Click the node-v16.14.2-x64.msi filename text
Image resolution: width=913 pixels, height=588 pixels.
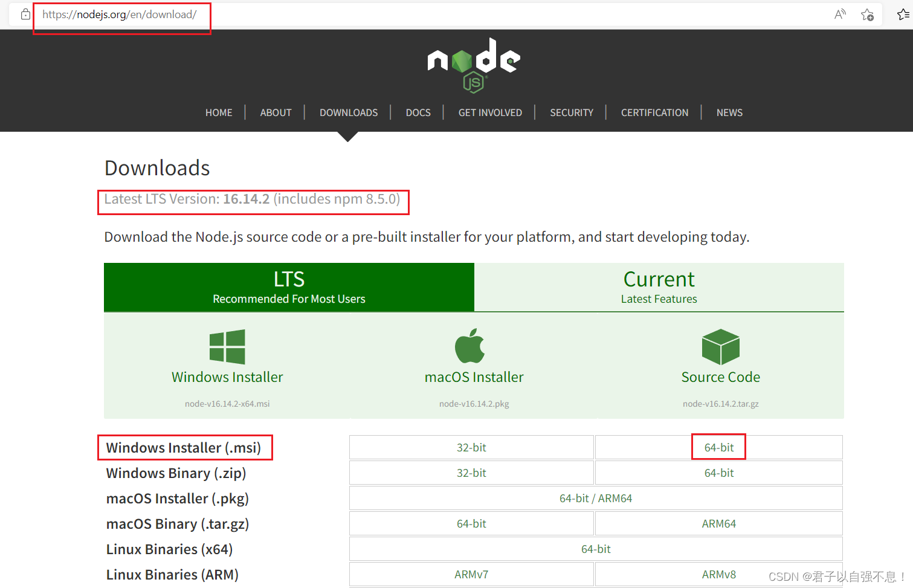click(x=227, y=404)
